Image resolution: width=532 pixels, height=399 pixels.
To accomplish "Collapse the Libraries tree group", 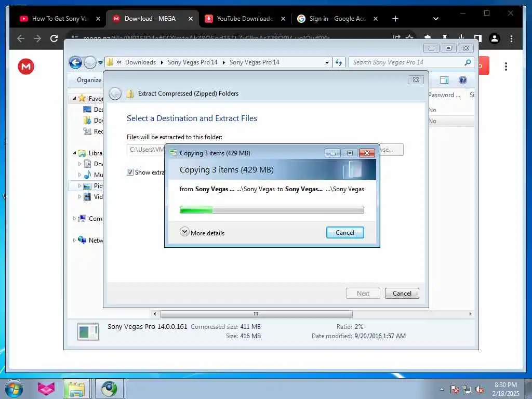I will (x=74, y=153).
